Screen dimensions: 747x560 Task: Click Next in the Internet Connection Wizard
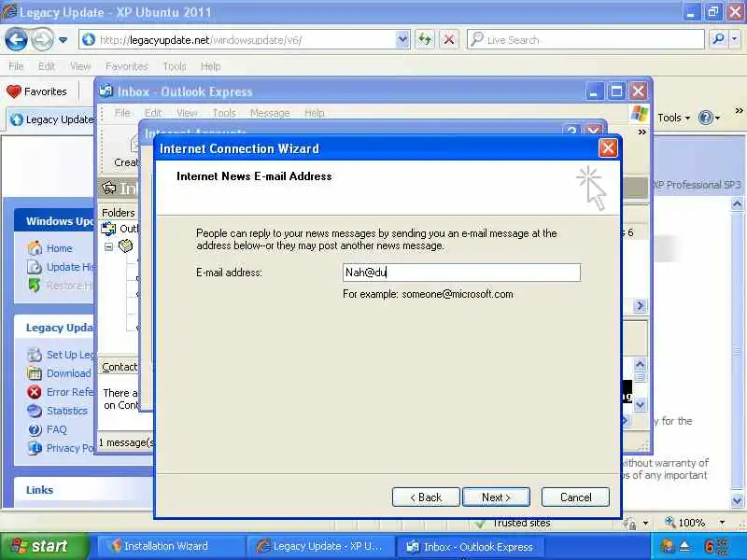(x=496, y=497)
